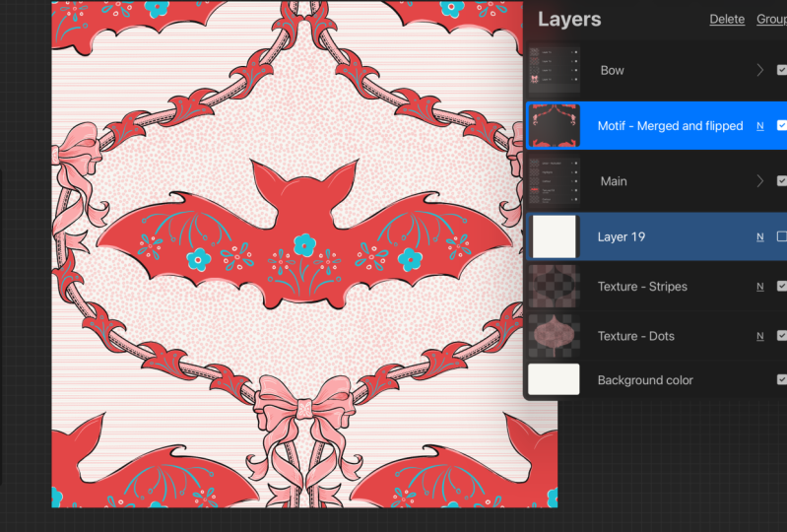Image resolution: width=787 pixels, height=532 pixels.
Task: Select the Texture - Dots thumbnail
Action: tap(555, 336)
